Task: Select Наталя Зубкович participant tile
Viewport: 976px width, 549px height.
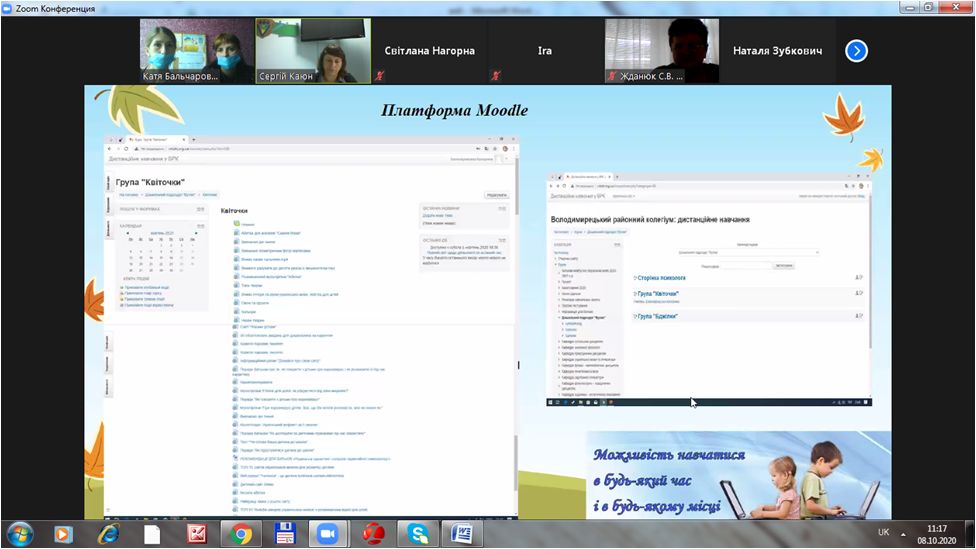Action: pos(777,50)
